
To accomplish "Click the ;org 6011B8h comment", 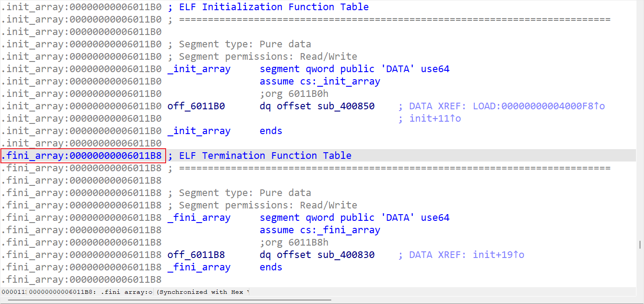I will pyautogui.click(x=294, y=242).
